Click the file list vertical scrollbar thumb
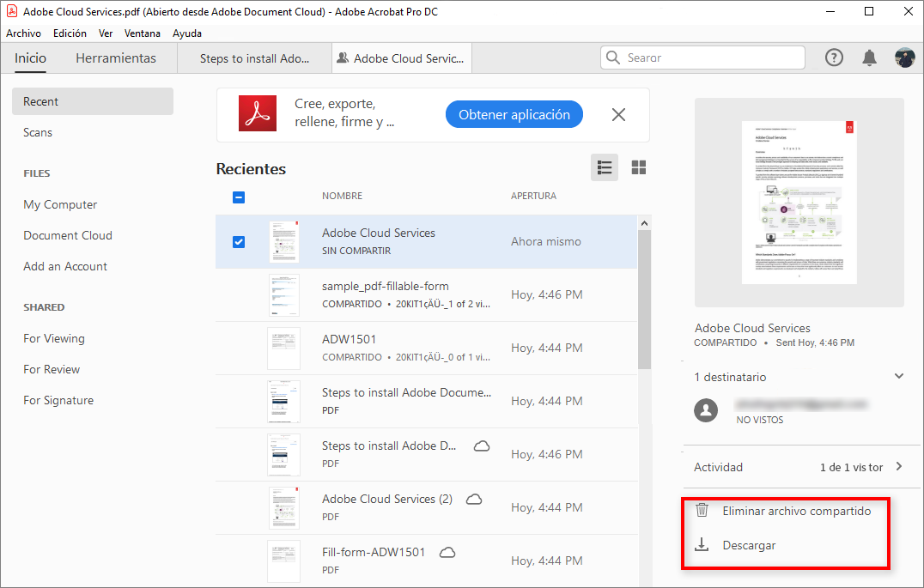This screenshot has width=924, height=588. 645,300
